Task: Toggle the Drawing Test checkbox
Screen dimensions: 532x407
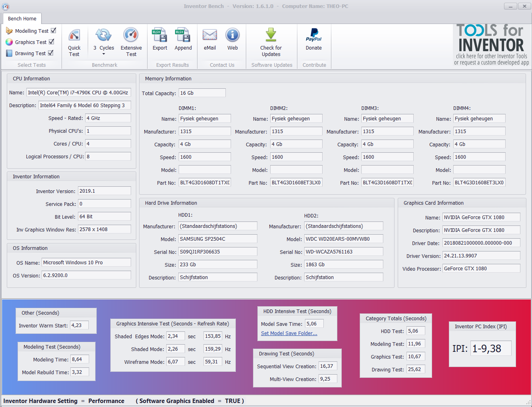Action: tap(51, 53)
